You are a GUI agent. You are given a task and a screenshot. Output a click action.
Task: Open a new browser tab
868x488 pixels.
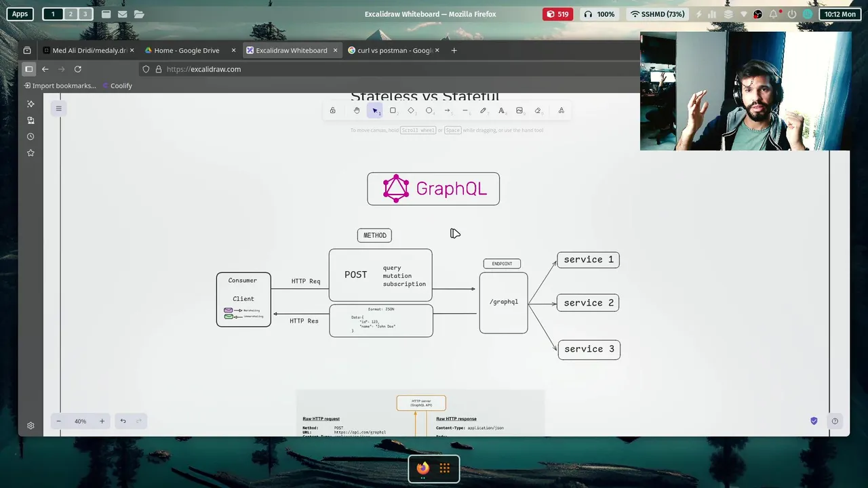pos(454,50)
